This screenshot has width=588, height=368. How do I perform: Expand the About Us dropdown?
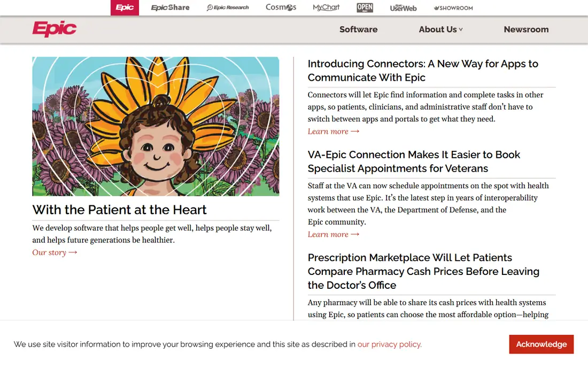tap(440, 29)
